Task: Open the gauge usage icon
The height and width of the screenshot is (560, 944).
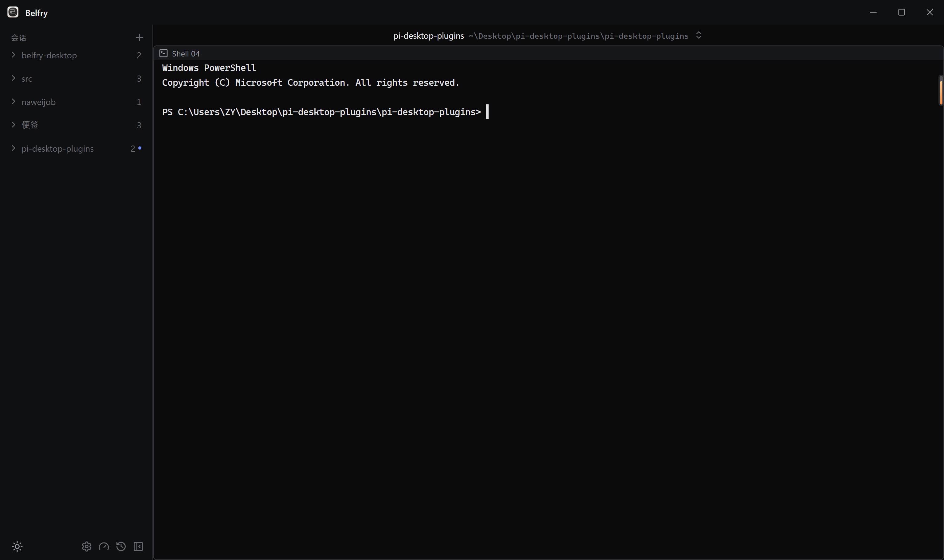Action: 104,546
